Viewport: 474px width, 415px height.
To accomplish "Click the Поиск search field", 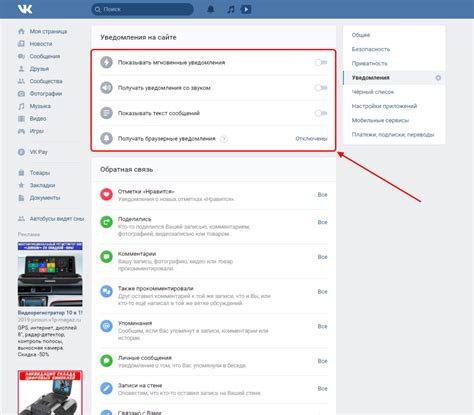I will 142,9.
